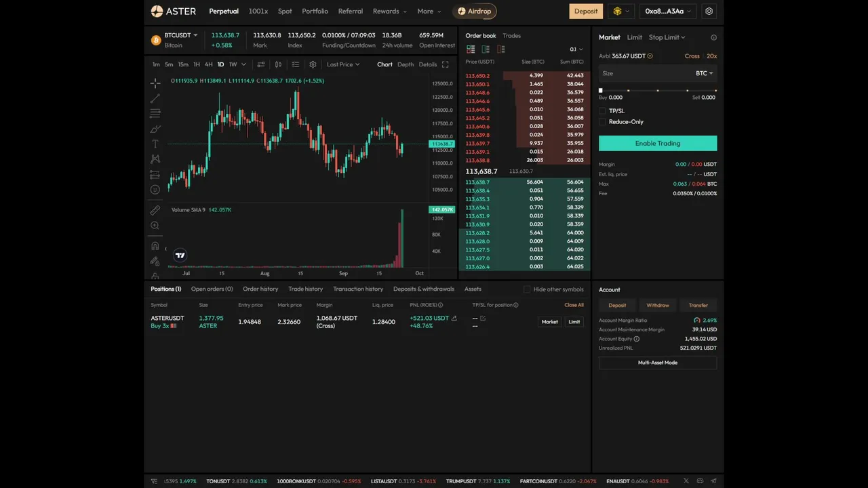Image resolution: width=868 pixels, height=488 pixels.
Task: Toggle magnet mode for drawings
Action: tap(155, 246)
